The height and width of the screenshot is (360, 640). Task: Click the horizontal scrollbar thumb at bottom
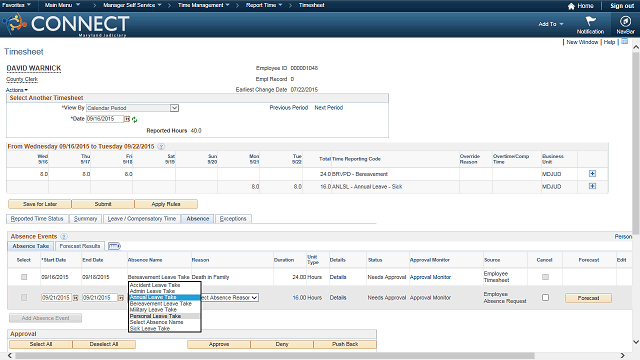pyautogui.click(x=275, y=356)
